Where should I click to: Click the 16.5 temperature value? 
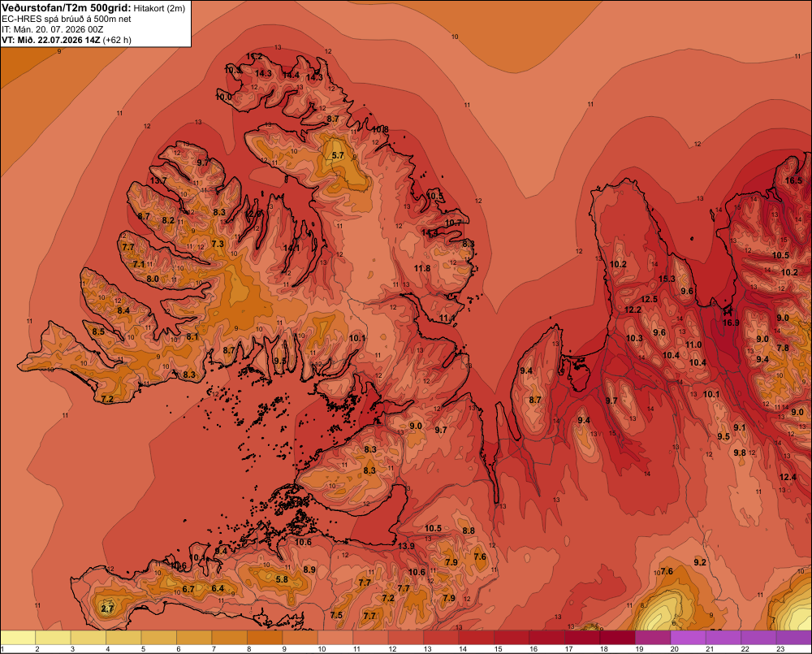793,181
